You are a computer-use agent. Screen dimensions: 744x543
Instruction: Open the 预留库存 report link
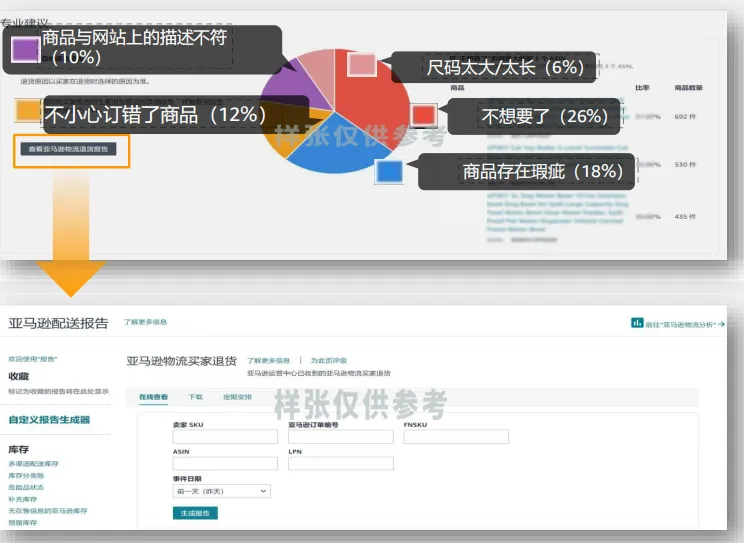tap(22, 523)
